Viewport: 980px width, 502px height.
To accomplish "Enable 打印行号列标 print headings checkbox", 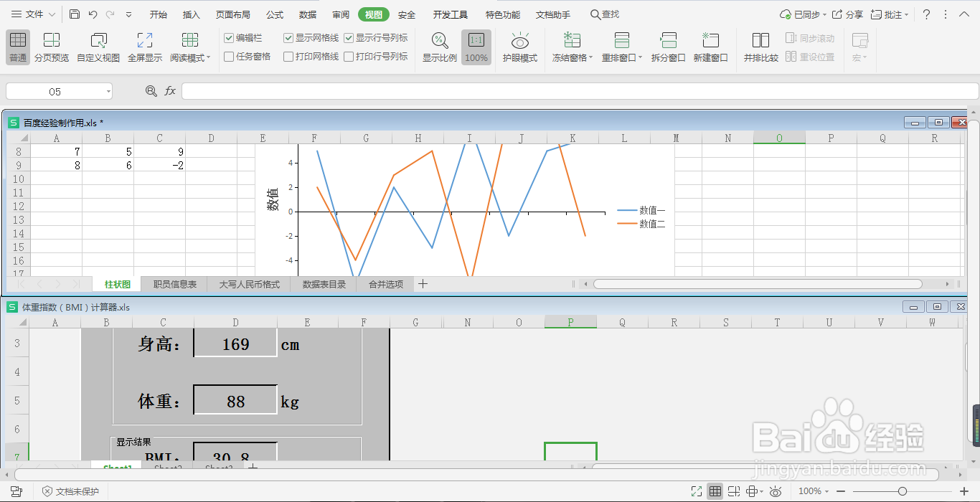I will [x=349, y=57].
